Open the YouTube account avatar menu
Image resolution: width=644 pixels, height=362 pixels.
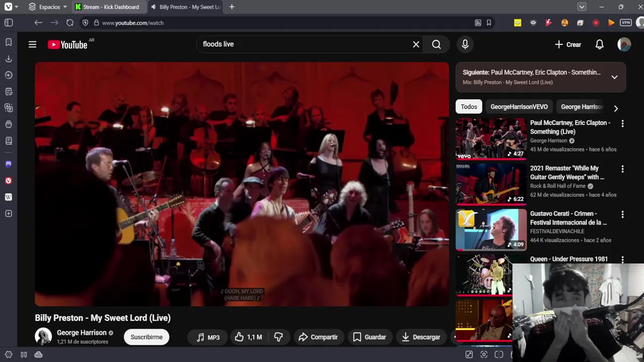[x=624, y=44]
